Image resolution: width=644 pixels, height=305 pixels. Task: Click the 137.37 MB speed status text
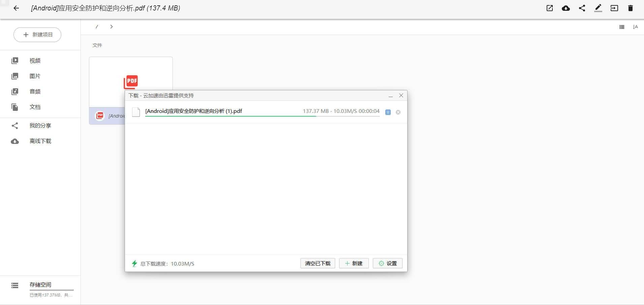coord(341,111)
